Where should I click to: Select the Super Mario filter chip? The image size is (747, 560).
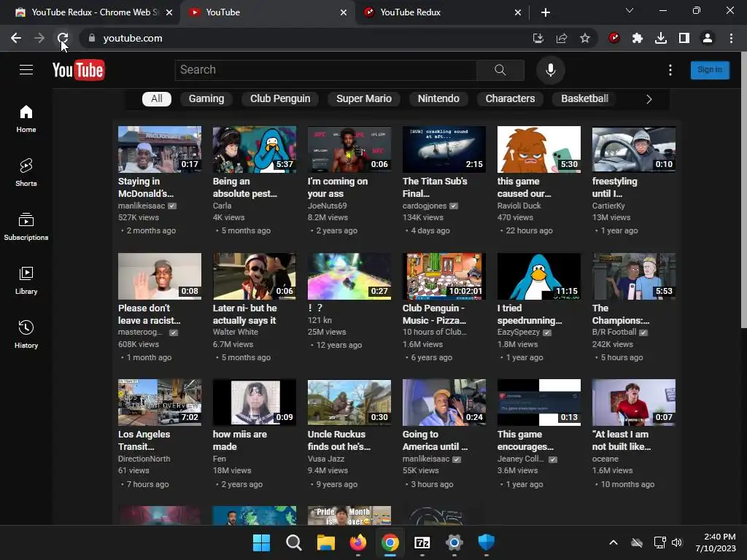pos(364,98)
